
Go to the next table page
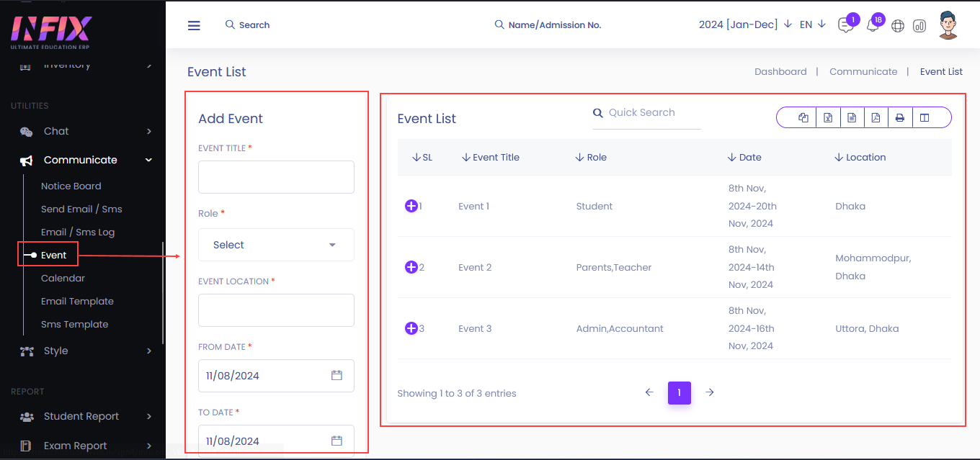(710, 392)
